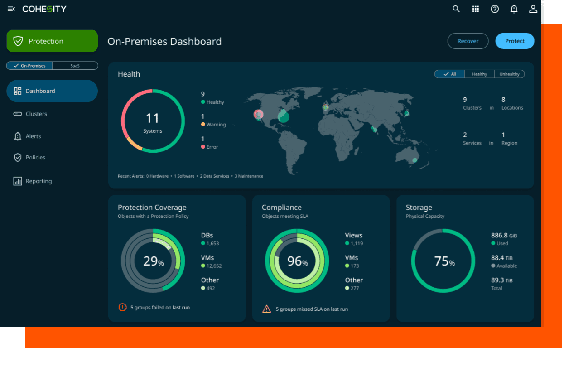
Task: Open Policies in the sidebar
Action: point(35,158)
